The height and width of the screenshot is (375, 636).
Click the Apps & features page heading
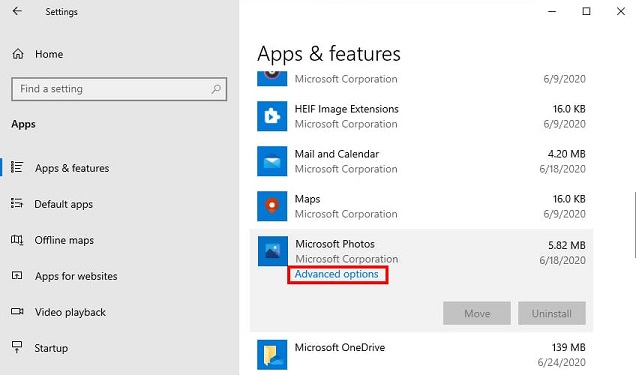tap(329, 54)
